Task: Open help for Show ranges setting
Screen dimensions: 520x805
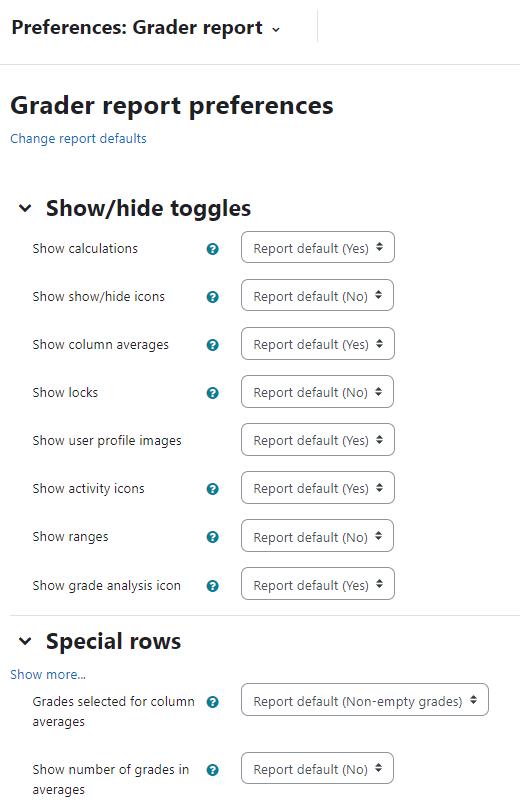Action: pos(213,537)
